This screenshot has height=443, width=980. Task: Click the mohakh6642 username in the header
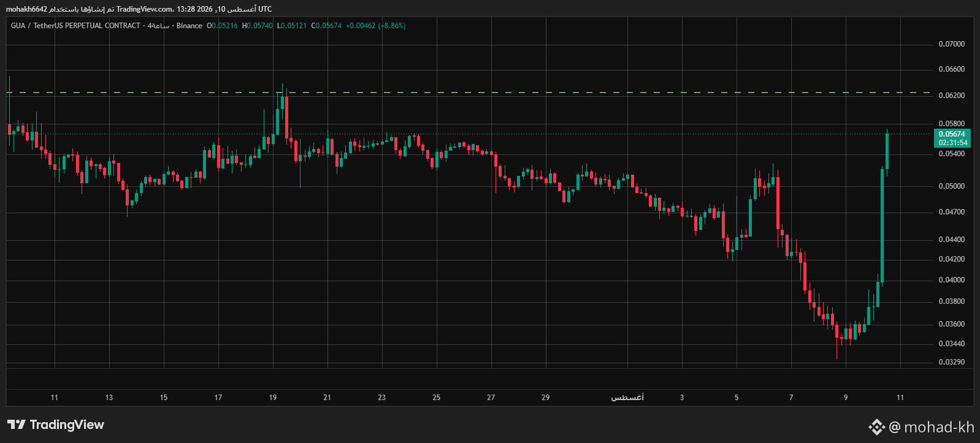point(26,9)
